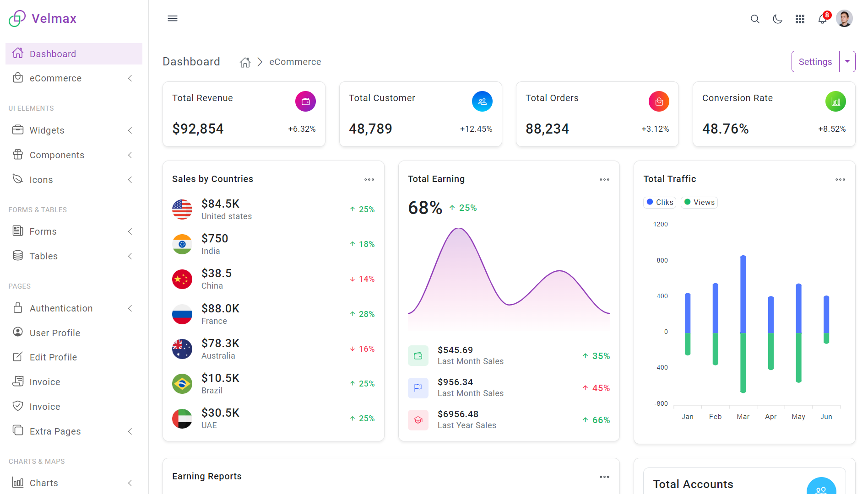Expand the Authentication sidebar section

[73, 308]
